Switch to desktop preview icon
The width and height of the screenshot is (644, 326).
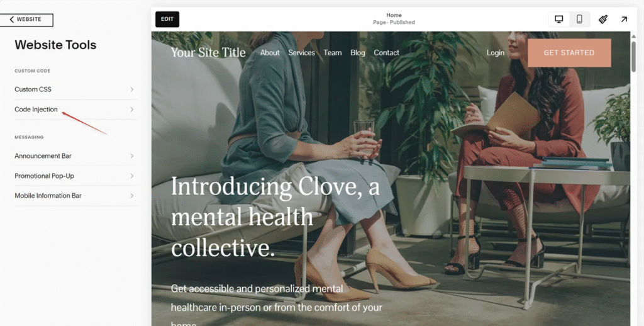coord(559,20)
